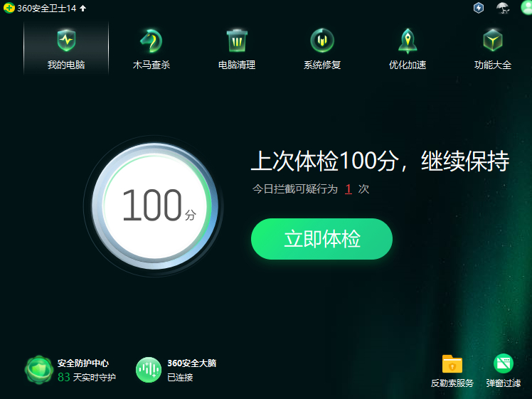Select the 电脑清理 tab label

[x=237, y=65]
